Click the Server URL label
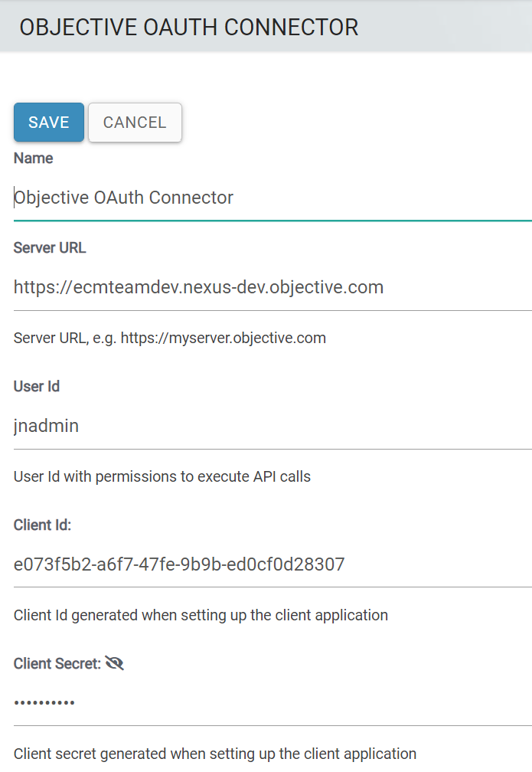 50,248
